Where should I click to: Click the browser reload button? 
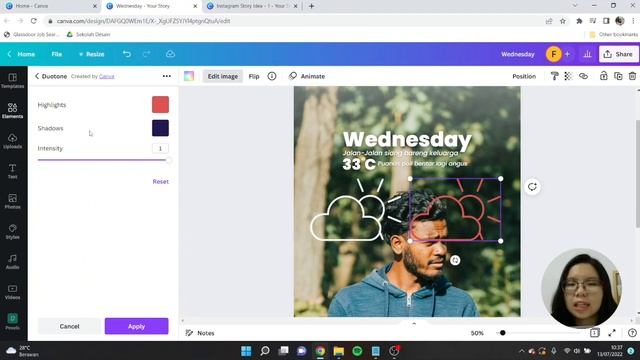(x=33, y=21)
